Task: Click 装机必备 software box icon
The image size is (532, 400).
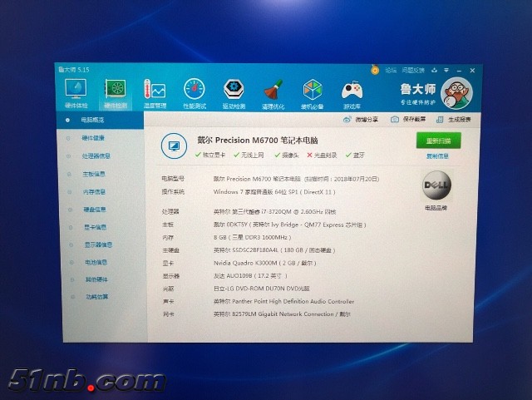Action: coord(313,91)
